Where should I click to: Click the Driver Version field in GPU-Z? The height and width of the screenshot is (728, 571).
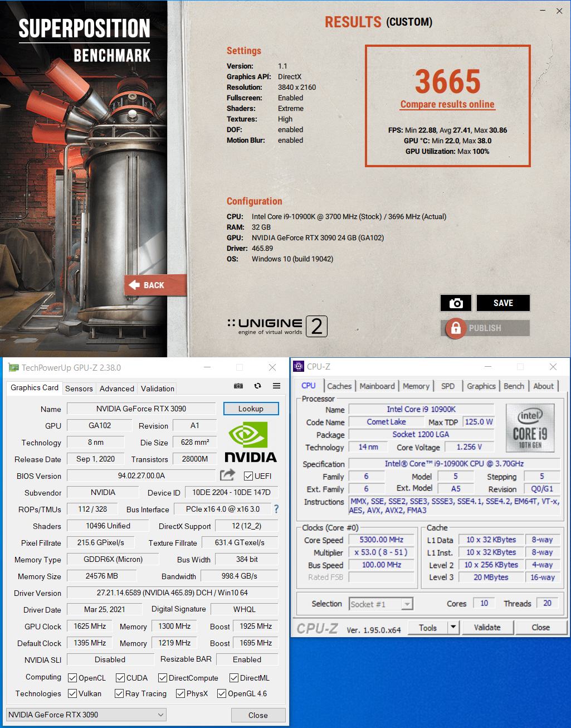(x=172, y=593)
